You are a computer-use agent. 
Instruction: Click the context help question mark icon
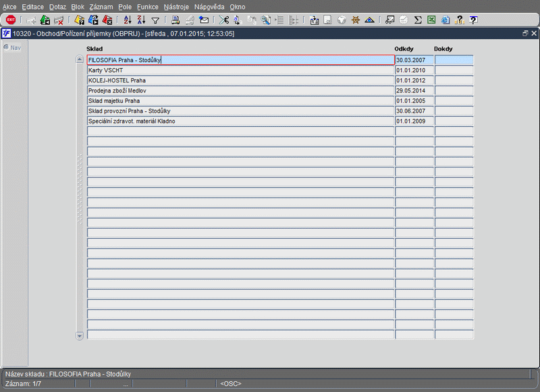(x=474, y=20)
